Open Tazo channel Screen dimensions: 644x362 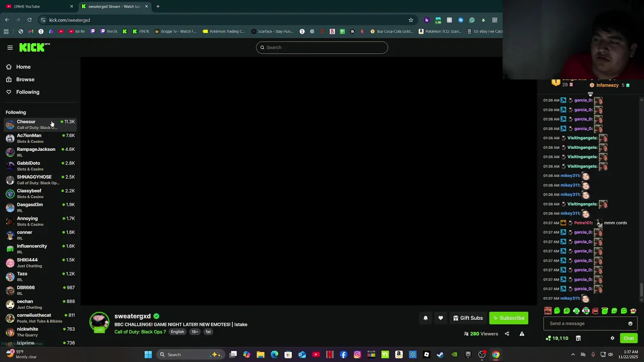click(40, 277)
